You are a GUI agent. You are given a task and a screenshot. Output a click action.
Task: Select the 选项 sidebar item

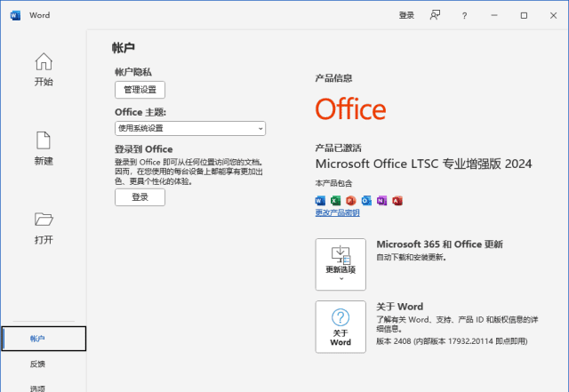[x=37, y=388]
